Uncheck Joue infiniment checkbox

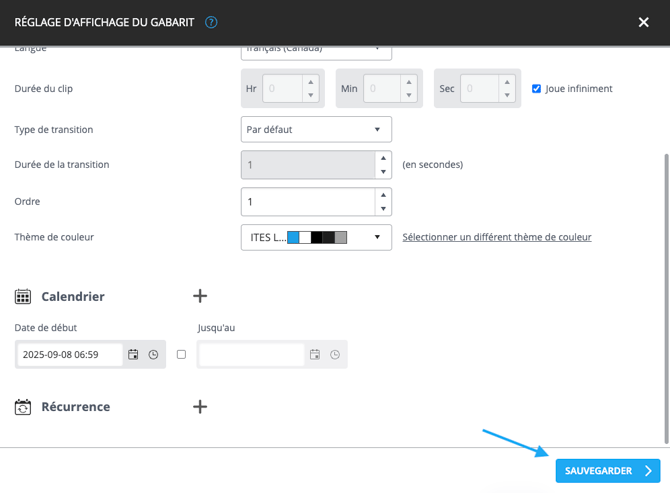pyautogui.click(x=536, y=88)
